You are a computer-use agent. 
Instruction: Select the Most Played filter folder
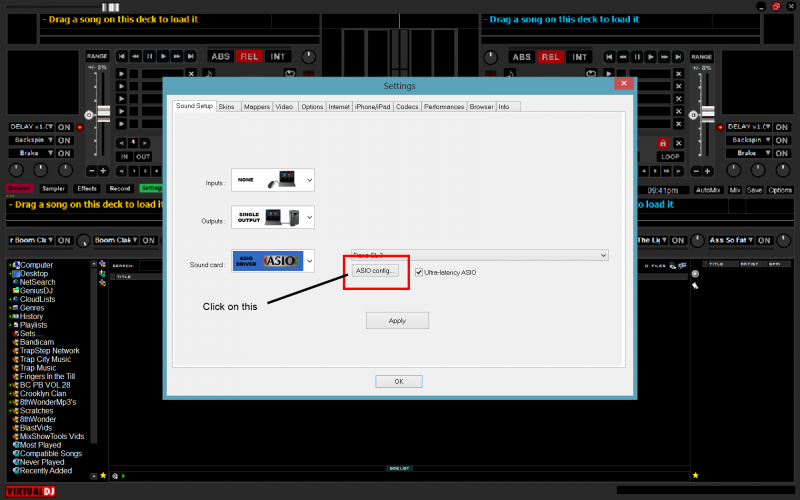tap(40, 445)
